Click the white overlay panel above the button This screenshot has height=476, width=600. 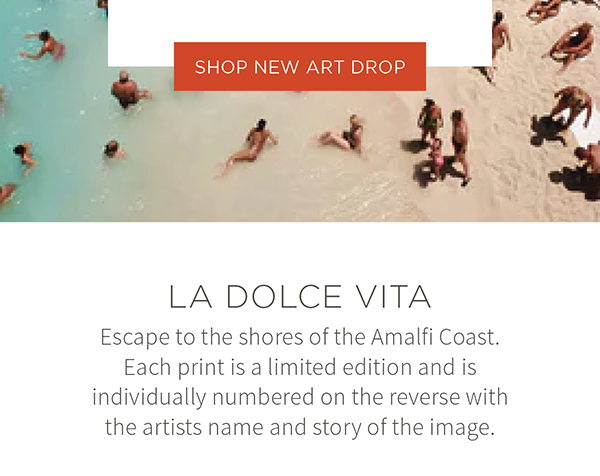(x=300, y=21)
